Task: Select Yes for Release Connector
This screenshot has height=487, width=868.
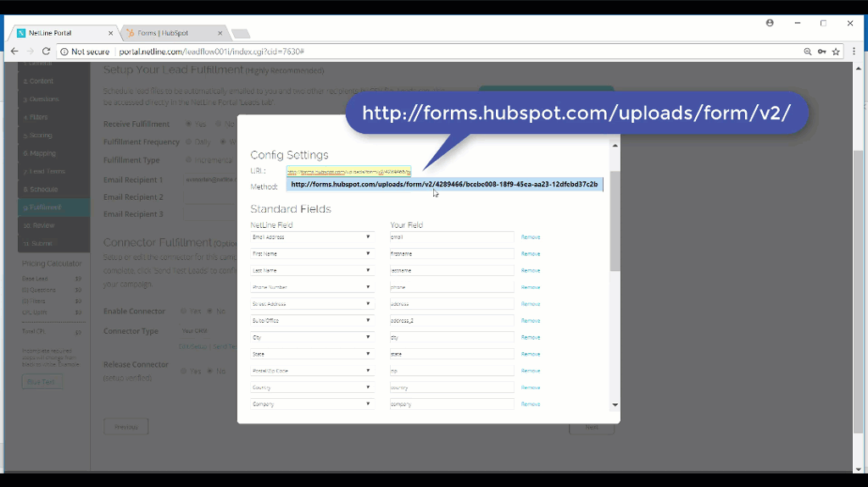Action: pyautogui.click(x=183, y=371)
